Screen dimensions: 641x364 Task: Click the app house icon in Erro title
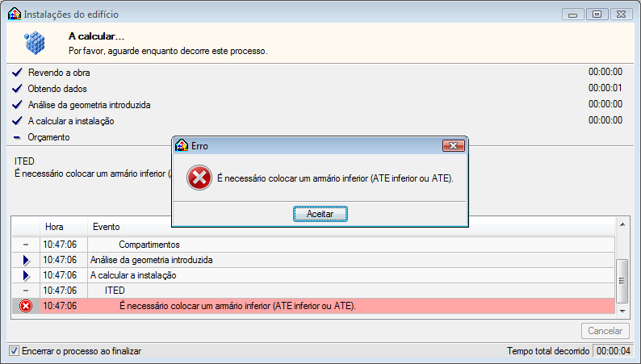[181, 145]
